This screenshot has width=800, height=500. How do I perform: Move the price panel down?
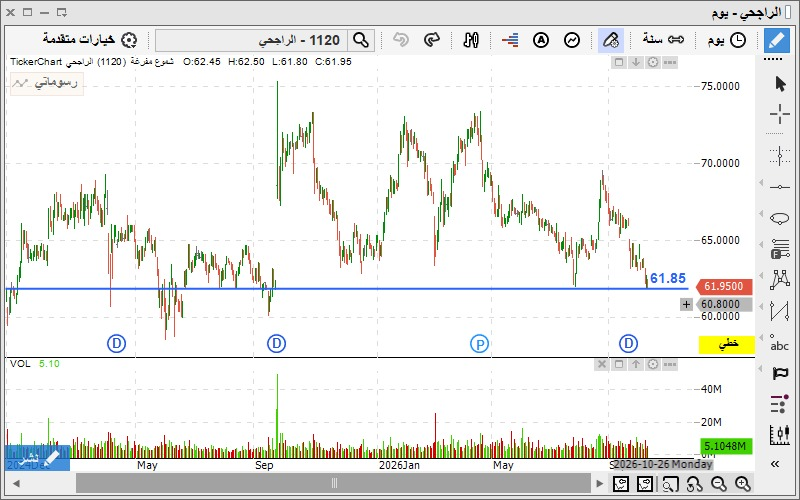point(636,62)
